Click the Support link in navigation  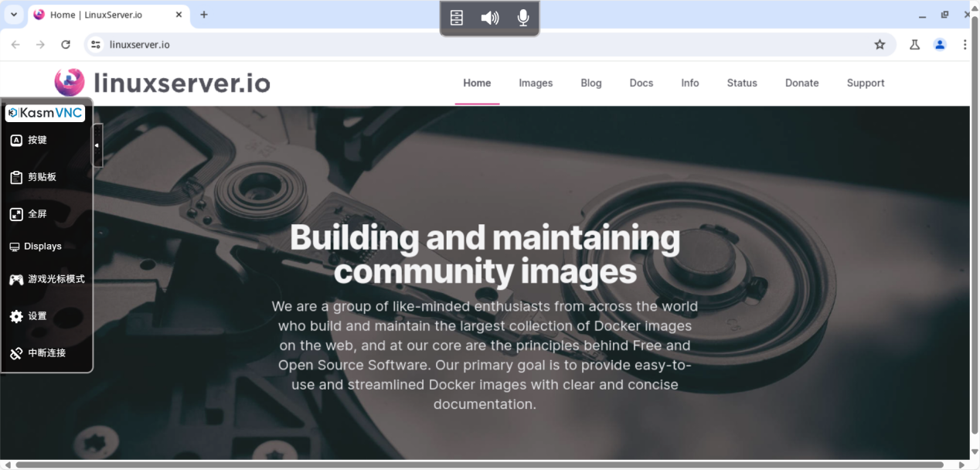click(865, 83)
